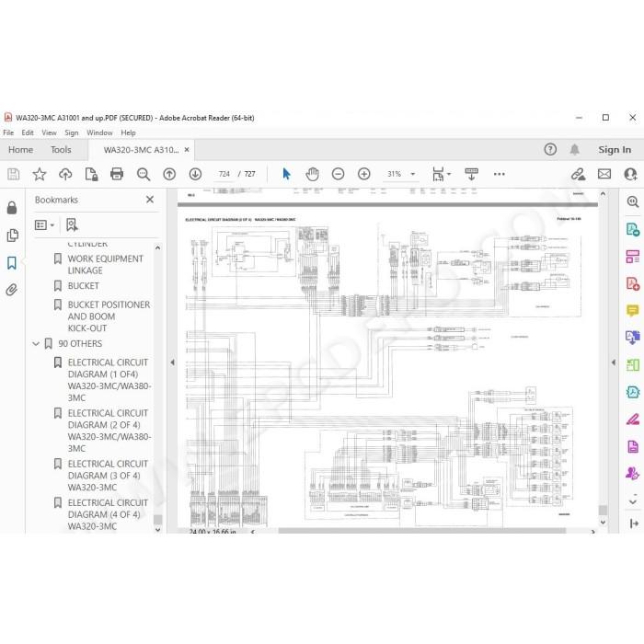Open WORK EQUIPMENT LINKAGE bookmark
This screenshot has width=644, height=644.
[x=105, y=265]
